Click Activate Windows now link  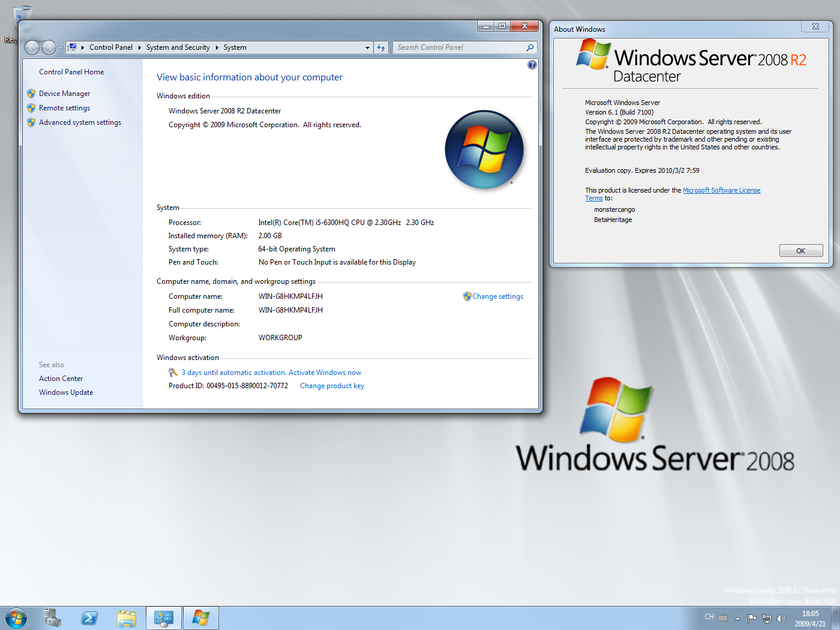(x=325, y=373)
